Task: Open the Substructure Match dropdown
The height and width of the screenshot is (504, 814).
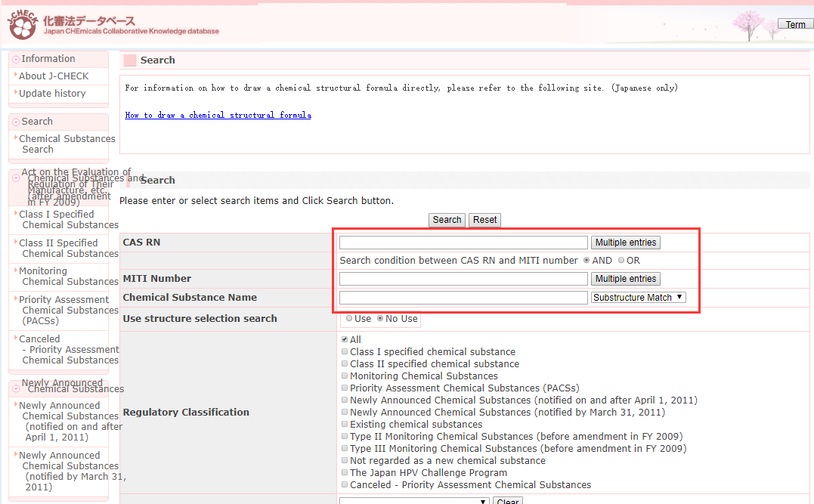Action: coord(638,298)
